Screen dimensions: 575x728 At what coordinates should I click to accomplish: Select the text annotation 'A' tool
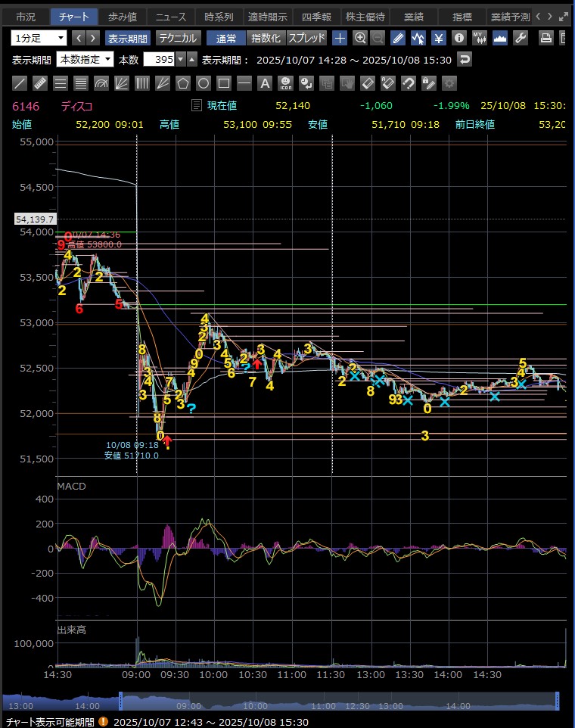pyautogui.click(x=265, y=83)
